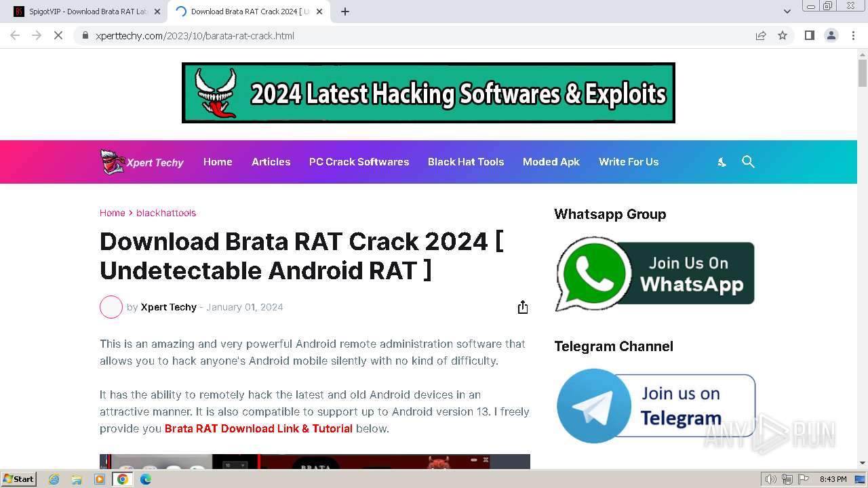Image resolution: width=868 pixels, height=488 pixels.
Task: Open the 2024 Latest Hacking Softwares banner
Action: click(428, 93)
